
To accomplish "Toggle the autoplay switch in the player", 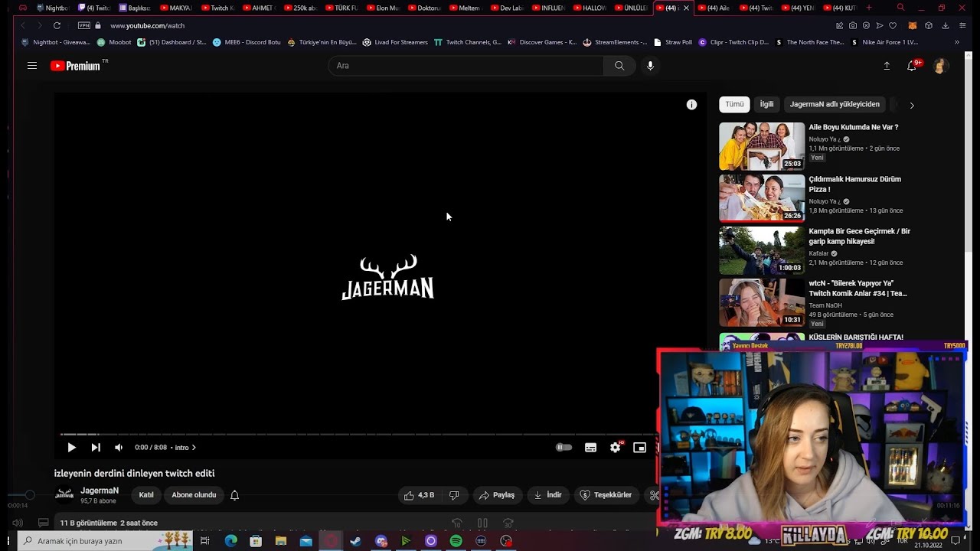I will pos(564,448).
